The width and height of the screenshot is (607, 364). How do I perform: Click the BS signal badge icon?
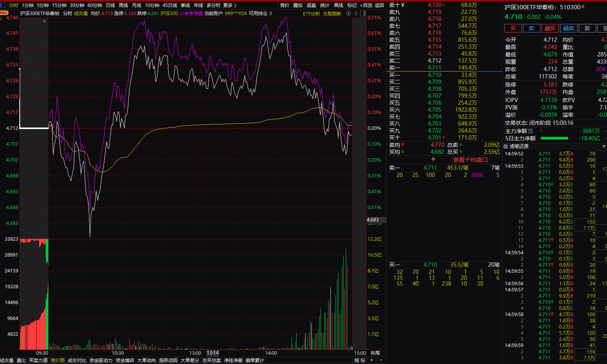[x=4, y=13]
